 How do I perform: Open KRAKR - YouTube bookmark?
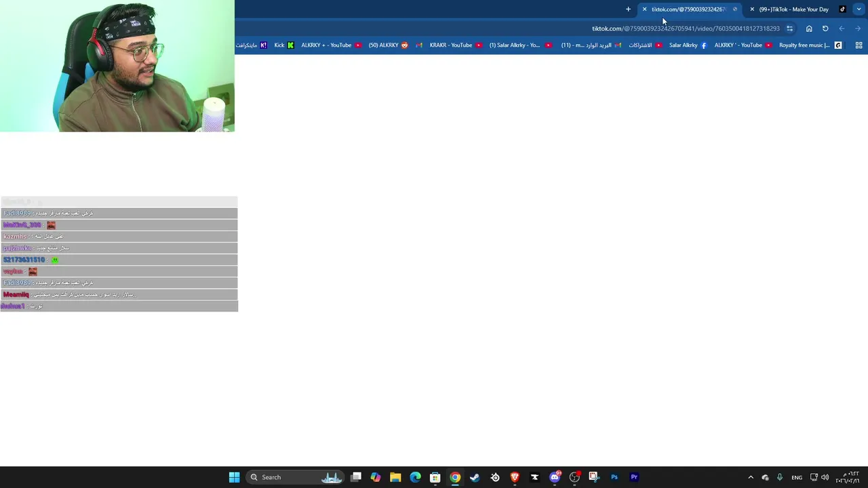[456, 45]
